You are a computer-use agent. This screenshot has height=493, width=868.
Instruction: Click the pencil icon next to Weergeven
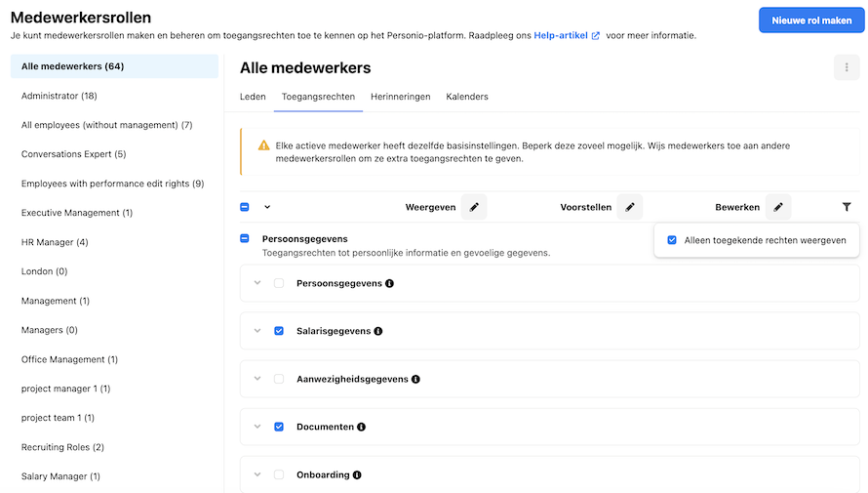(x=474, y=207)
